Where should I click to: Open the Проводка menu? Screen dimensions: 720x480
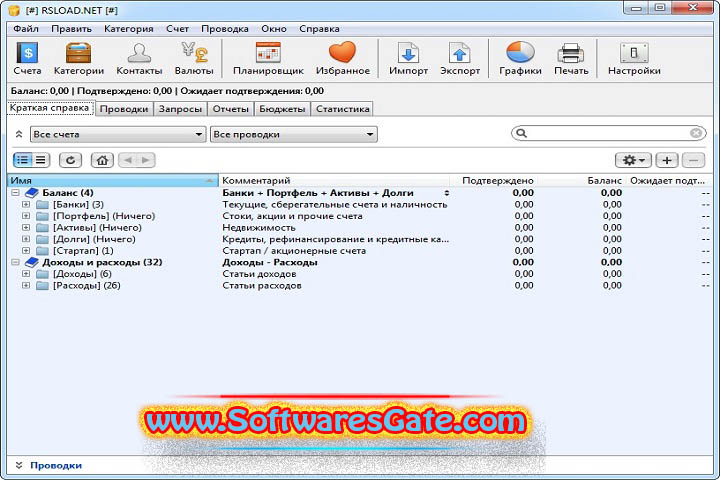(225, 28)
